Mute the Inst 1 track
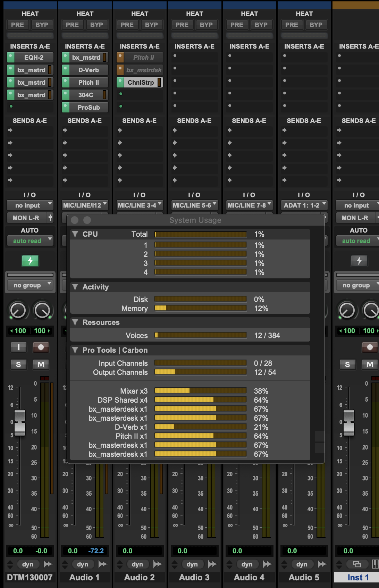This screenshot has height=588, width=379. [x=370, y=364]
